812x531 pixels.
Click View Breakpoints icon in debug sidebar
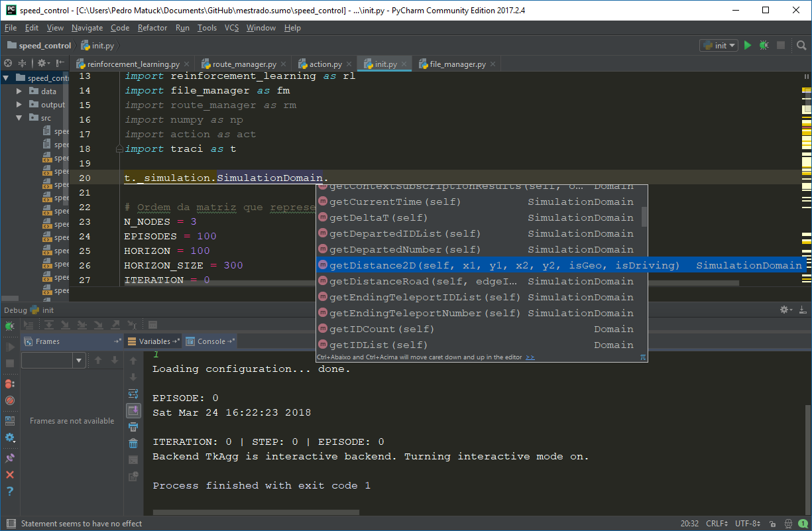[10, 384]
